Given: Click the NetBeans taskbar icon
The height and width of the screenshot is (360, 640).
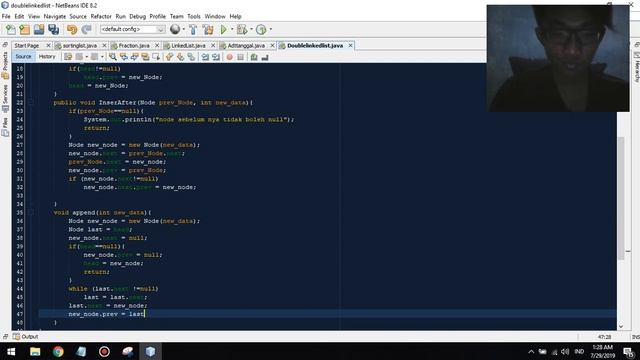Looking at the screenshot, I should tap(150, 351).
